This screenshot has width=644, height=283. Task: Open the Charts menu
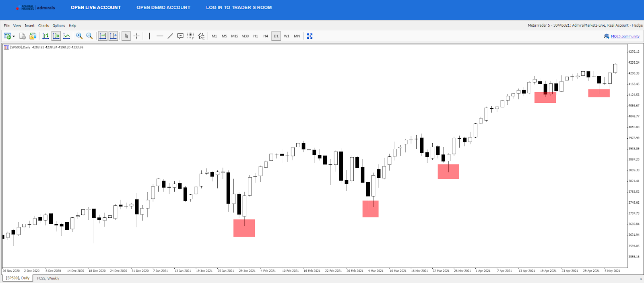(x=43, y=25)
